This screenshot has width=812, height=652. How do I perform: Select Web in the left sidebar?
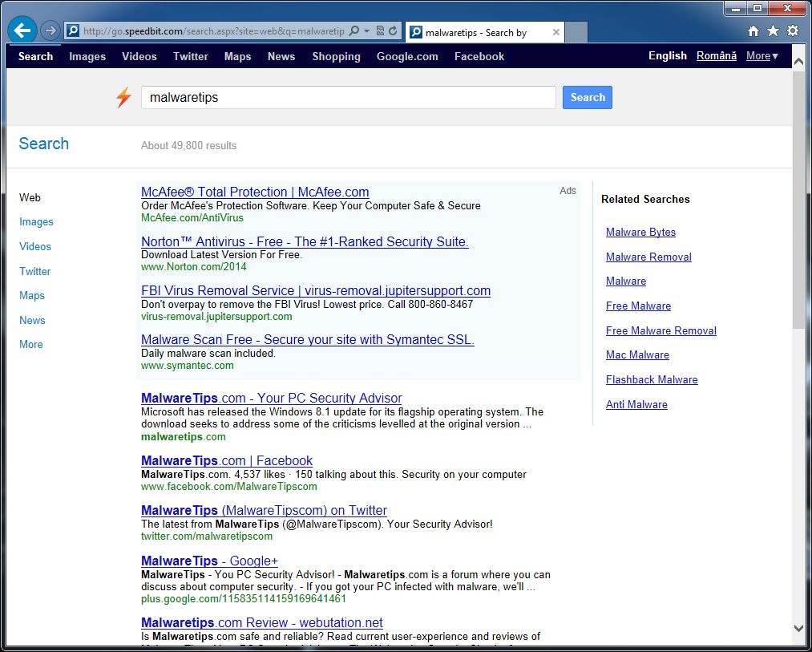click(30, 197)
